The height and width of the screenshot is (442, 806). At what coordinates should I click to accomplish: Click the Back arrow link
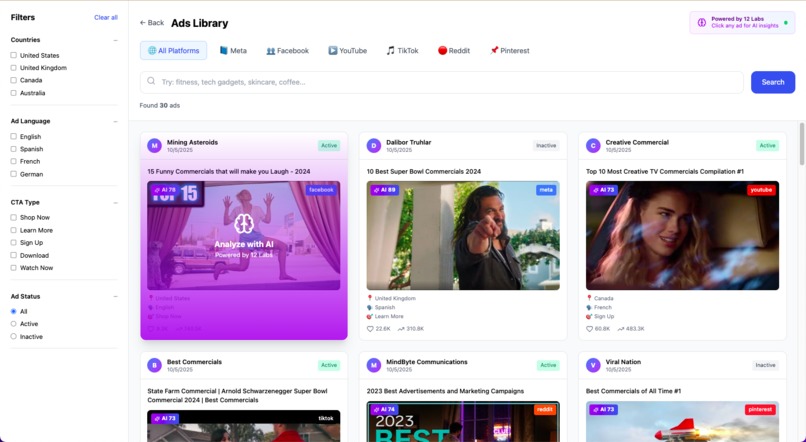[152, 23]
